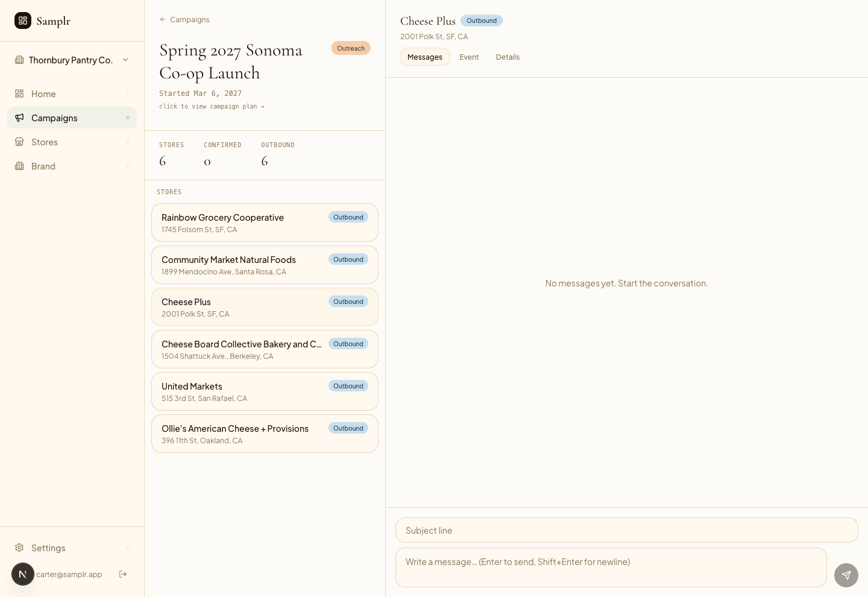This screenshot has width=868, height=597.
Task: Switch to the Event tab
Action: [x=469, y=57]
